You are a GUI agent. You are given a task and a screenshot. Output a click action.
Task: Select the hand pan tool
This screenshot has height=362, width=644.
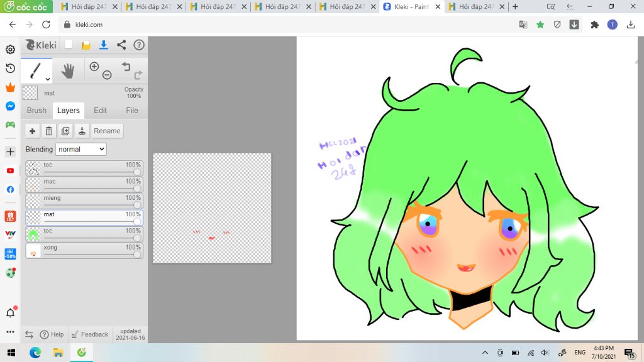[68, 70]
